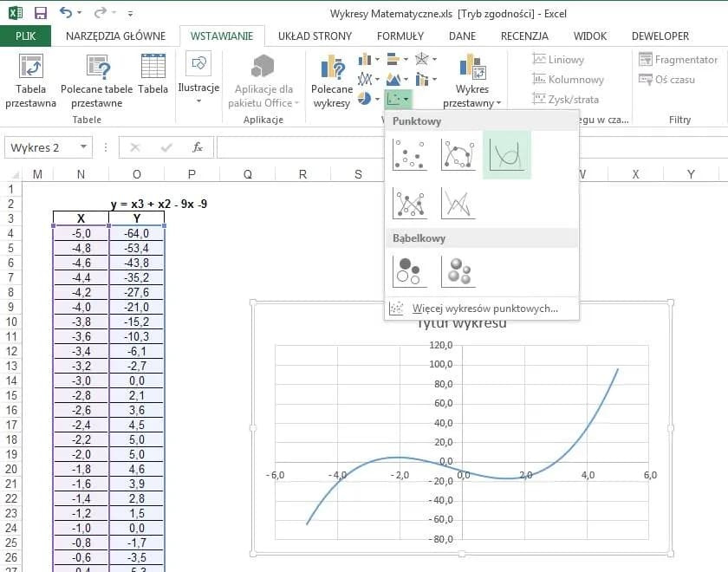Image resolution: width=728 pixels, height=572 pixels.
Task: Open the Name Box dropdown arrow
Action: tap(83, 147)
